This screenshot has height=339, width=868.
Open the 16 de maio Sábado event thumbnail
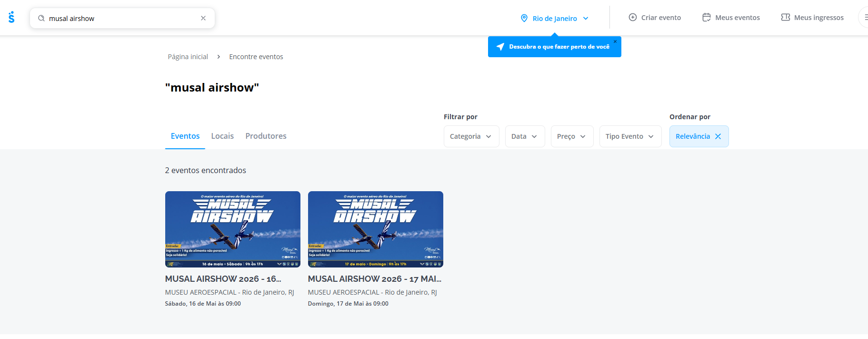pyautogui.click(x=233, y=229)
